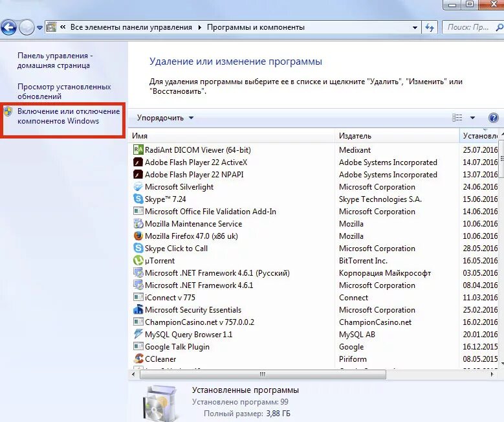Click the Control Panel icon in address bar
The width and height of the screenshot is (504, 422).
(51, 27)
